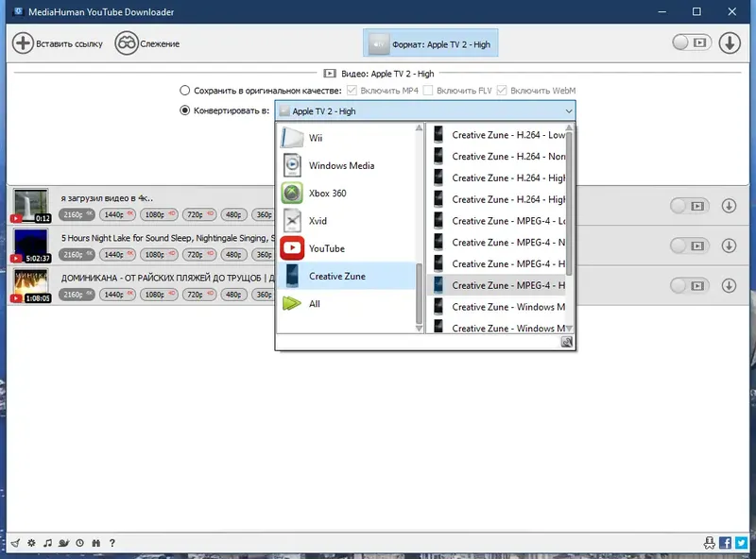Click the scroll up arrow of preset list
The image size is (756, 559).
coord(569,127)
